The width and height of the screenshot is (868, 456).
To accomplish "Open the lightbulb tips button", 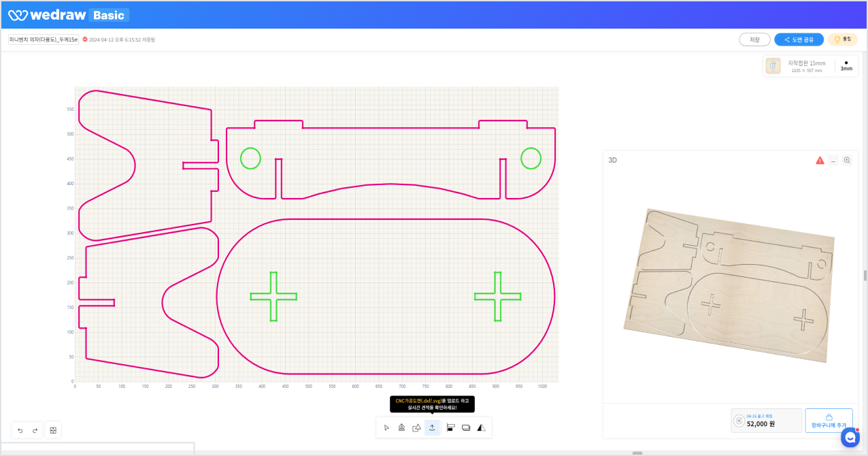I will coord(842,39).
